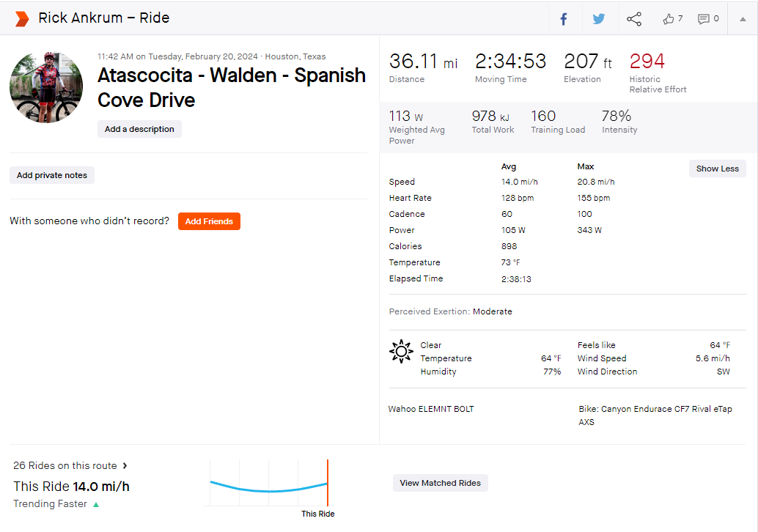Click the 77% Humidity value
The height and width of the screenshot is (532, 758).
pyautogui.click(x=551, y=371)
